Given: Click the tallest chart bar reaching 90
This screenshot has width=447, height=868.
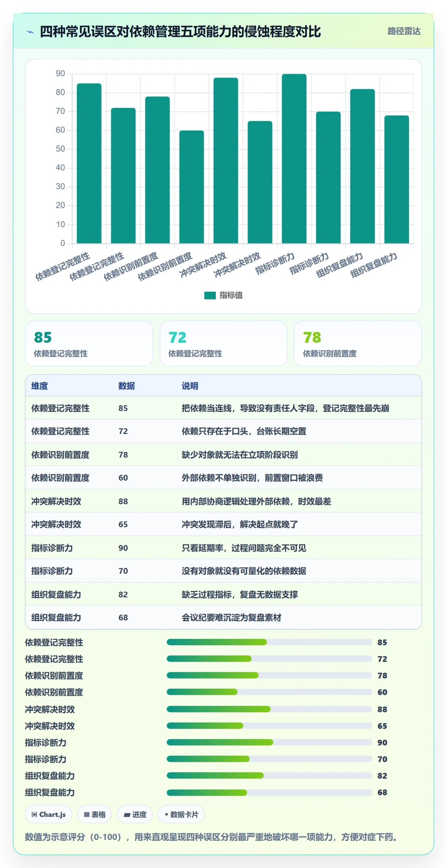Looking at the screenshot, I should click(x=294, y=158).
